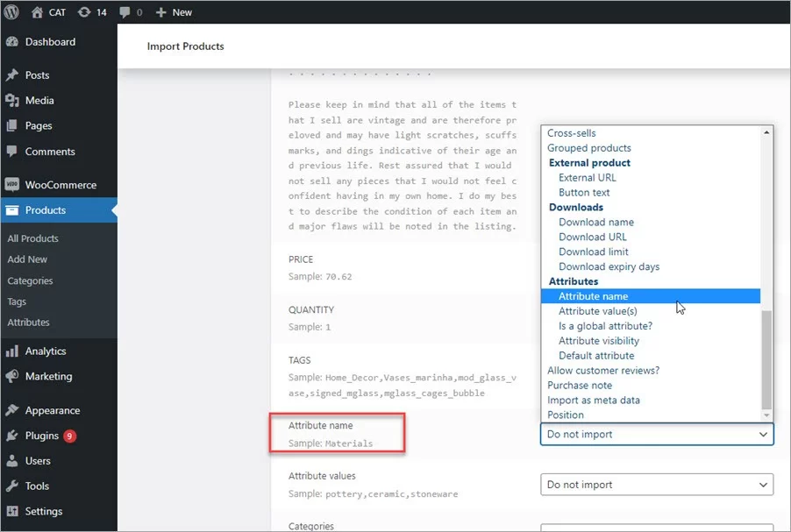Open the Tags submenu item
This screenshot has width=791, height=532.
(23, 301)
